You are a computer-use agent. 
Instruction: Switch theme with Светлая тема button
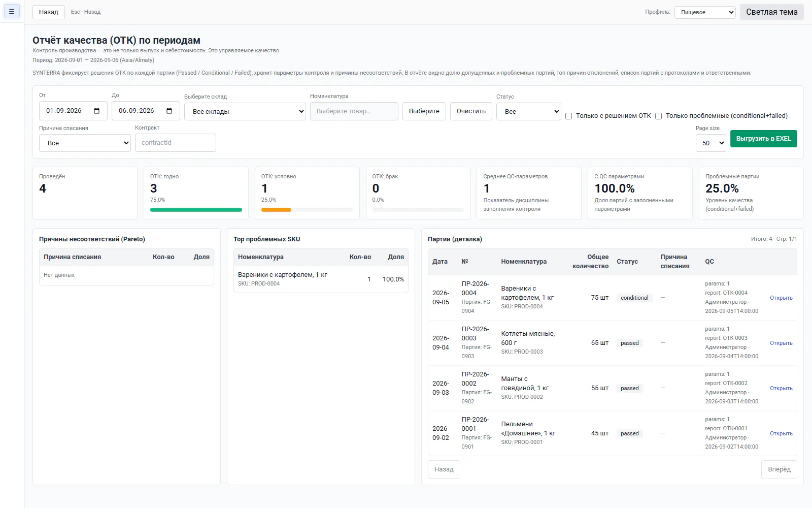771,12
